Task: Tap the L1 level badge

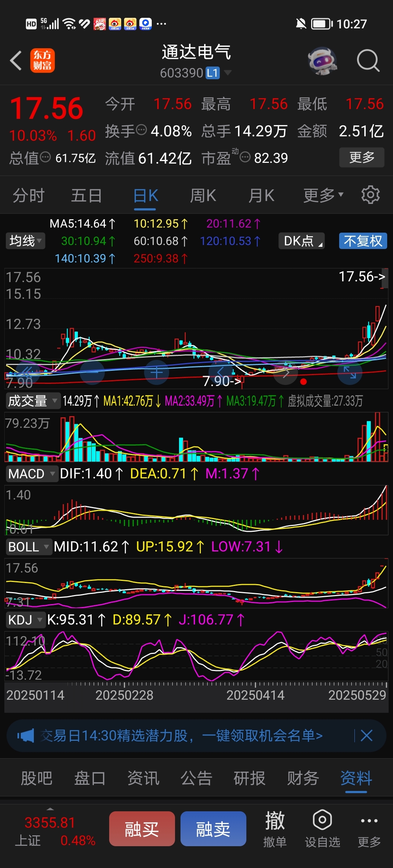Action: (x=213, y=73)
